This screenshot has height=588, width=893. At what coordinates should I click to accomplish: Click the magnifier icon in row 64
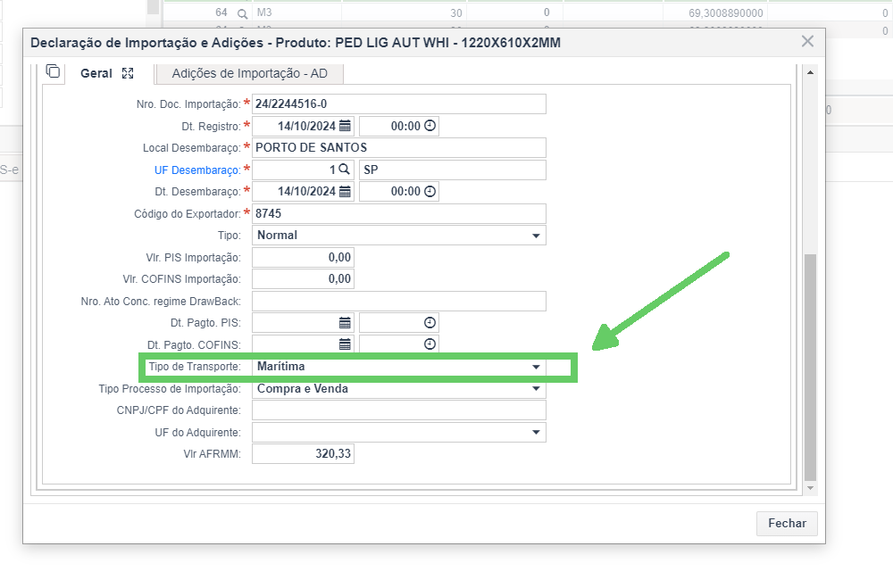(x=242, y=13)
